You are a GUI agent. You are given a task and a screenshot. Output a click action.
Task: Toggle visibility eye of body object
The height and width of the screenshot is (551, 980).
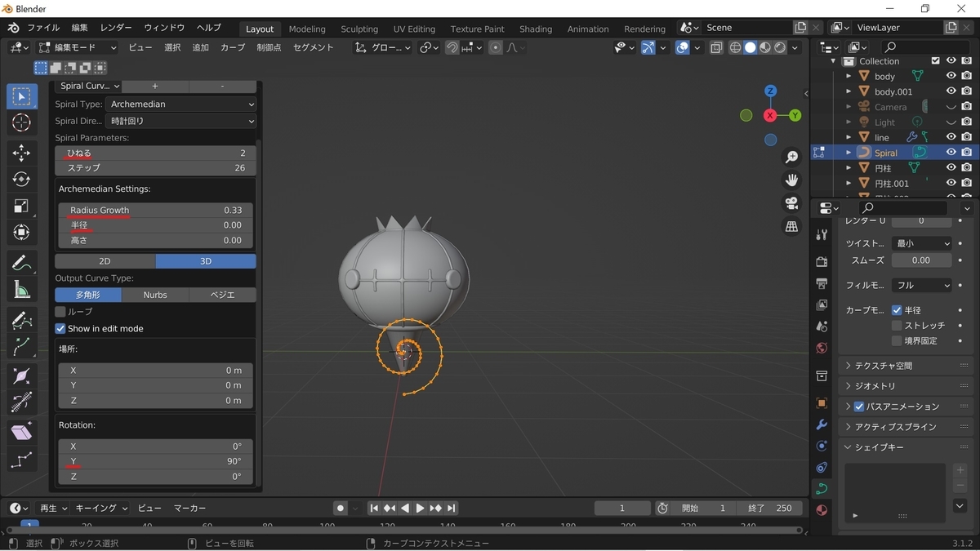tap(951, 76)
